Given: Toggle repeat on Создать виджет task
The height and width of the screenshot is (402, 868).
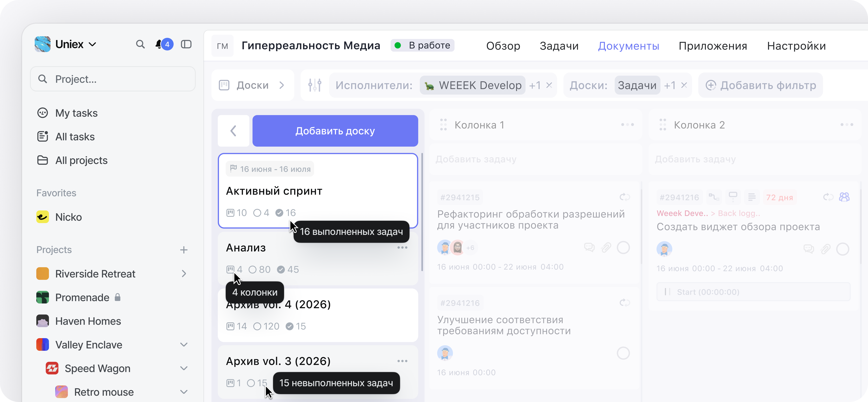Looking at the screenshot, I should point(828,197).
